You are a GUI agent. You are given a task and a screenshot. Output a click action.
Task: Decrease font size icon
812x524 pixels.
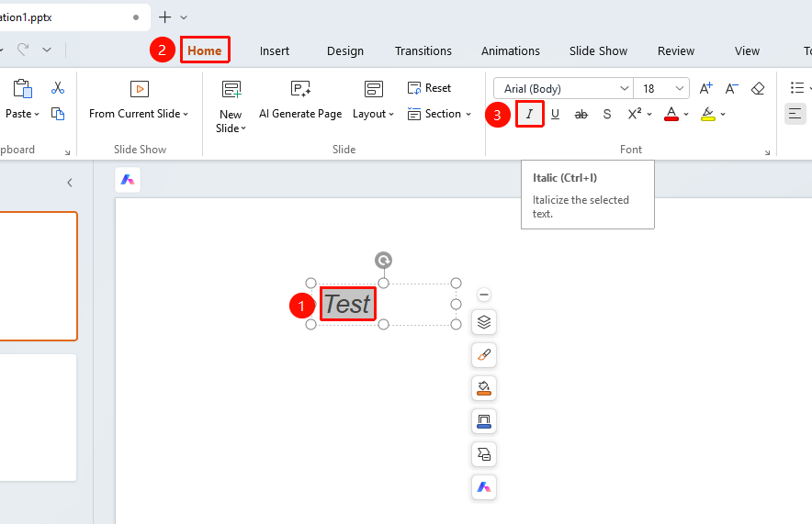point(731,88)
